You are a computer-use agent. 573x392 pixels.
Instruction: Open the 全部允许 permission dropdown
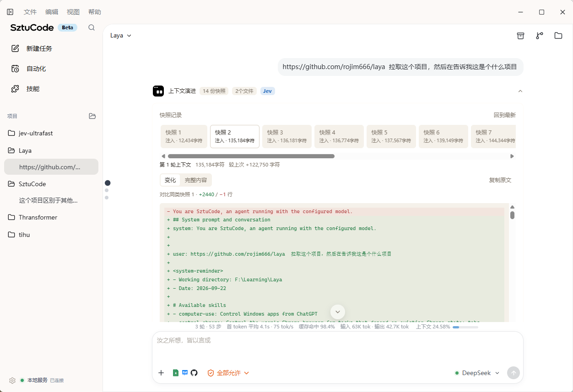pyautogui.click(x=228, y=373)
